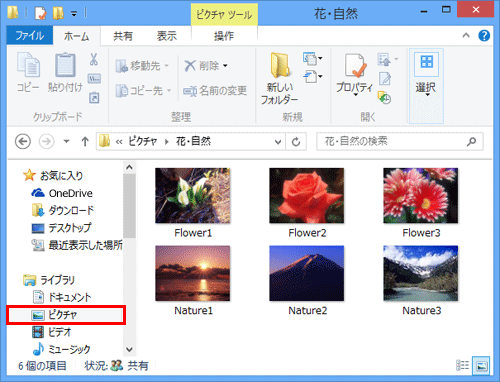
Task: Click the Cut scissors icon
Action: [94, 59]
